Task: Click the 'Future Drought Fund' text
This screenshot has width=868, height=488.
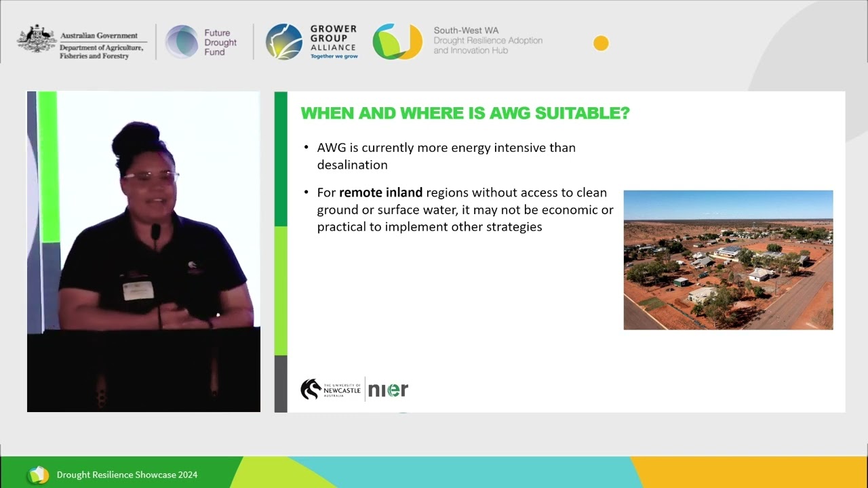Action: pyautogui.click(x=220, y=42)
